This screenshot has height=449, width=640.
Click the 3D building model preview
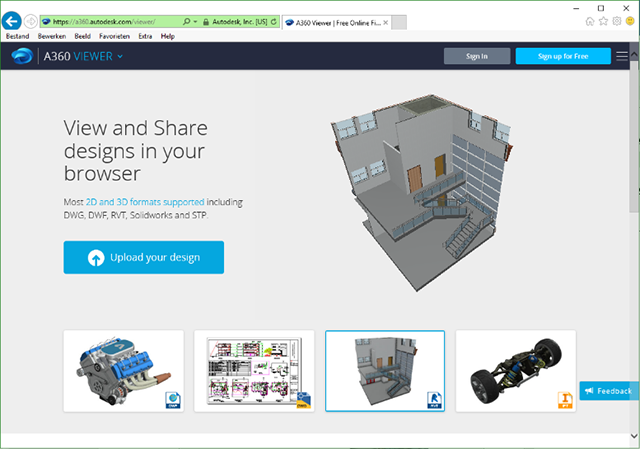(x=422, y=192)
